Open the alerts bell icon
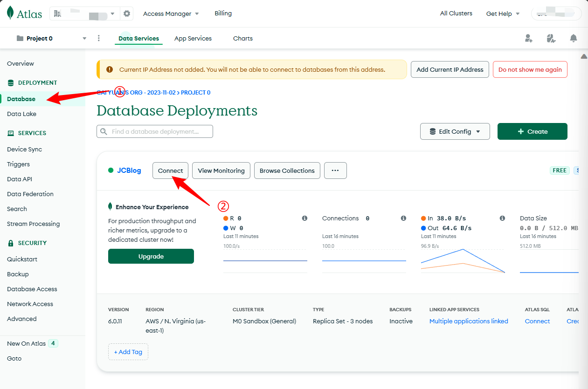The width and height of the screenshot is (588, 389). point(574,38)
